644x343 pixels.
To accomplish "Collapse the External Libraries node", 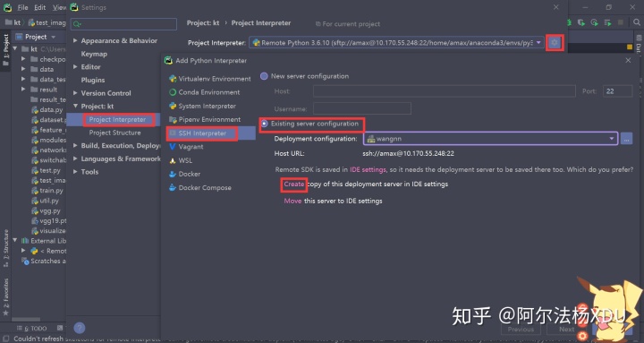I will (x=15, y=241).
